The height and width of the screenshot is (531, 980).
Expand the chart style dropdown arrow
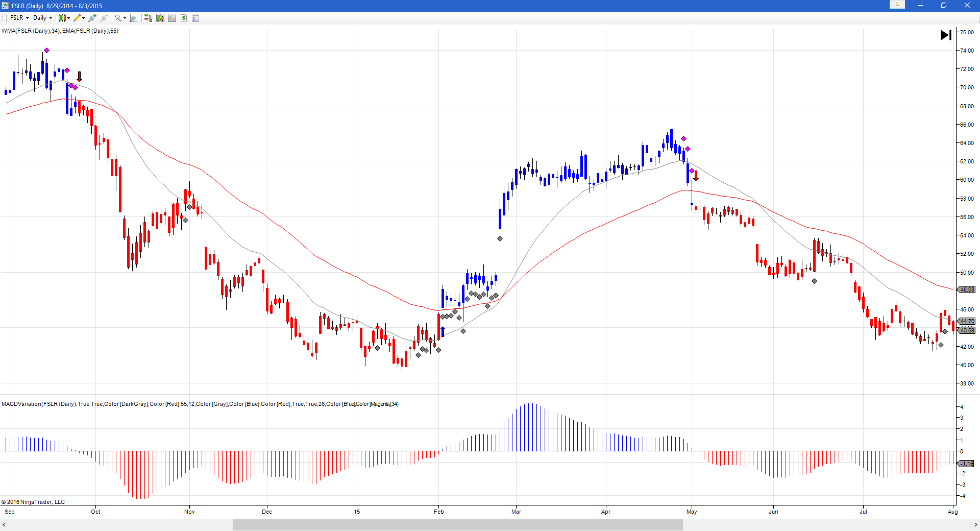tap(69, 18)
